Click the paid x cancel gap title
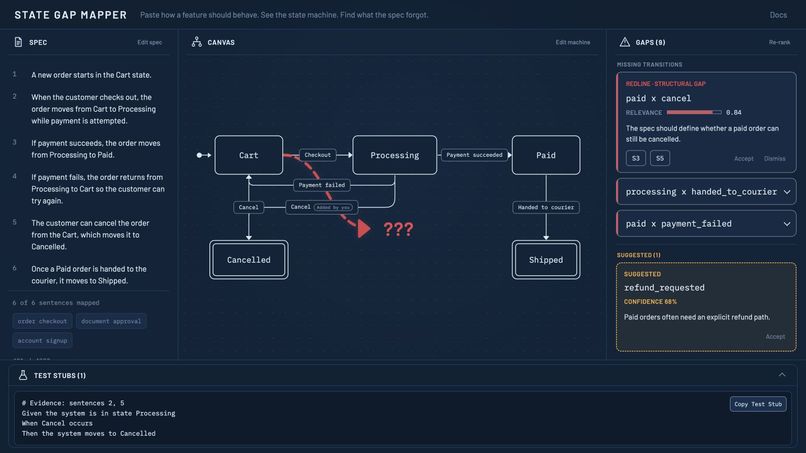This screenshot has height=453, width=806. (658, 98)
